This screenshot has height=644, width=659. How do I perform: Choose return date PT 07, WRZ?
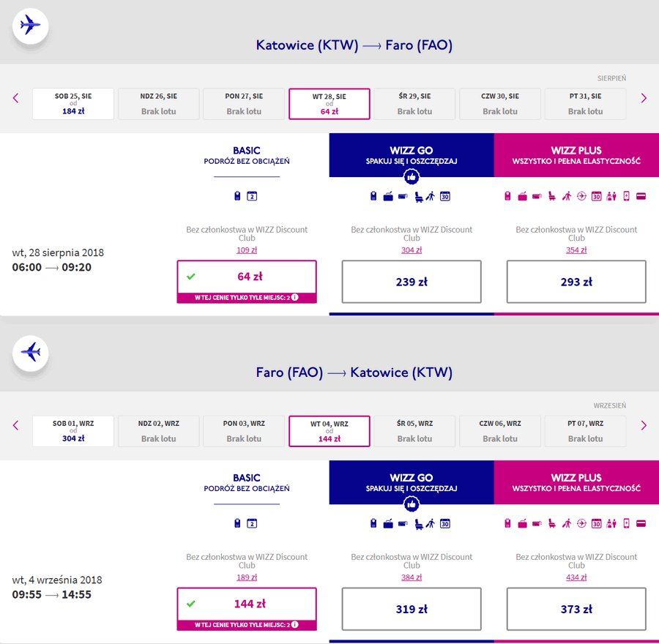(586, 431)
